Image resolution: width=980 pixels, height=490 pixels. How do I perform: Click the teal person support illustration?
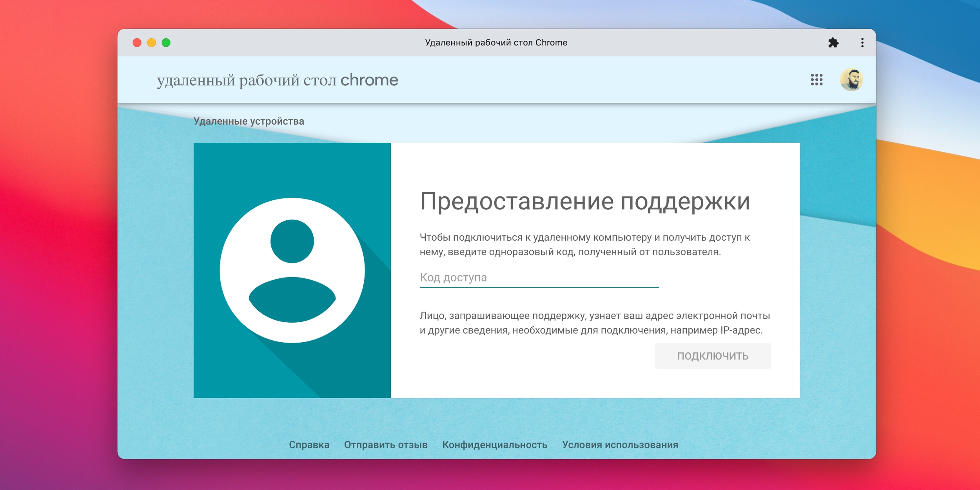tap(292, 270)
